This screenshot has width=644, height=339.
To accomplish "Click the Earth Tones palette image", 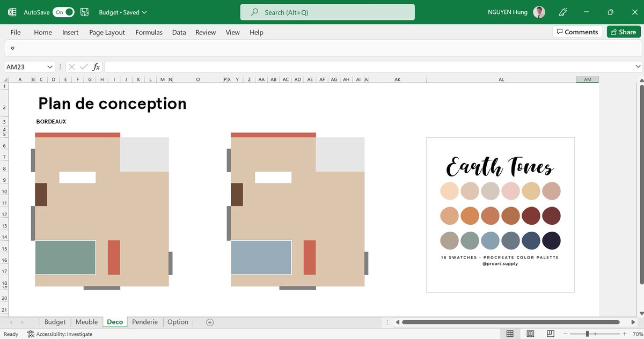I will [500, 215].
